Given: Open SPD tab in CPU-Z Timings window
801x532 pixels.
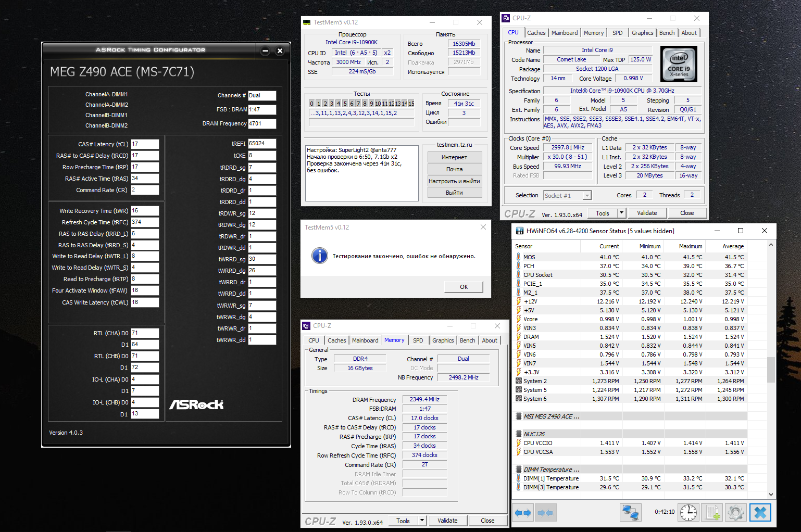Looking at the screenshot, I should pyautogui.click(x=418, y=340).
